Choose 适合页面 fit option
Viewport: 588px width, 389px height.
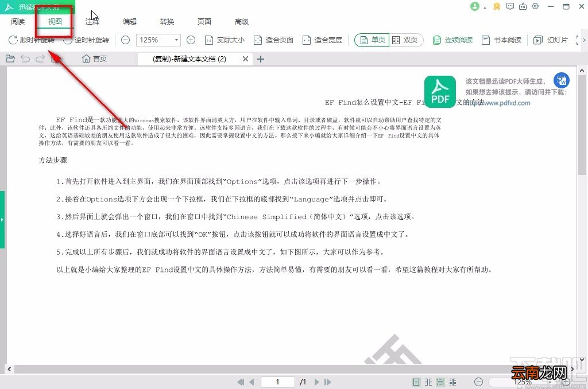tap(273, 40)
